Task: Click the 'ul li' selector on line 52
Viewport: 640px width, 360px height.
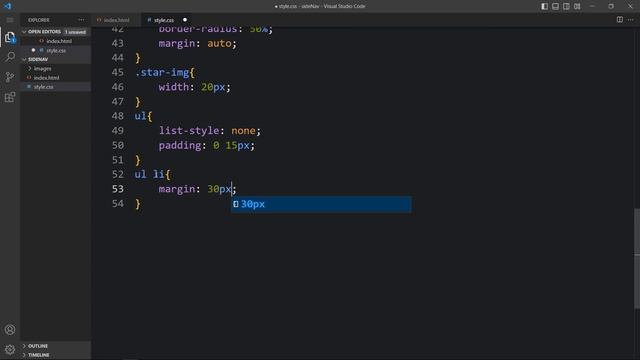Action: (x=149, y=174)
